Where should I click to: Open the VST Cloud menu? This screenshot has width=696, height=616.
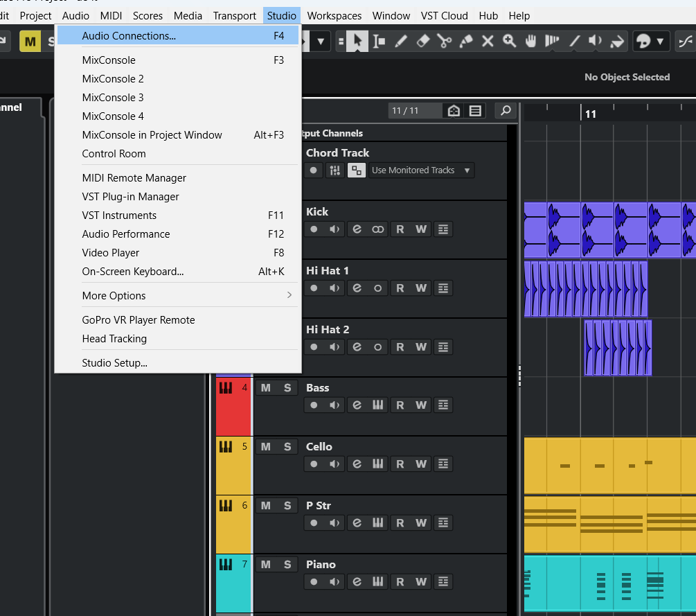click(445, 16)
